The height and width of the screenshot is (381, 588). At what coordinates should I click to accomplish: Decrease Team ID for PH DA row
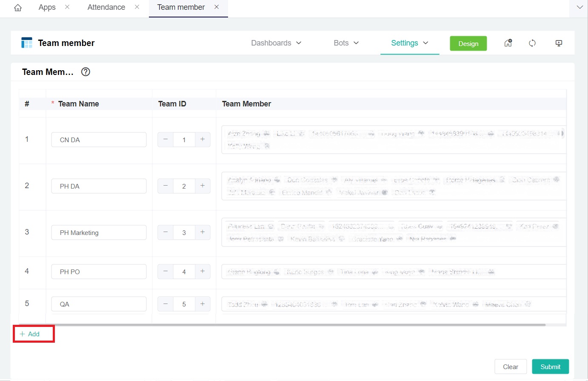pos(166,186)
